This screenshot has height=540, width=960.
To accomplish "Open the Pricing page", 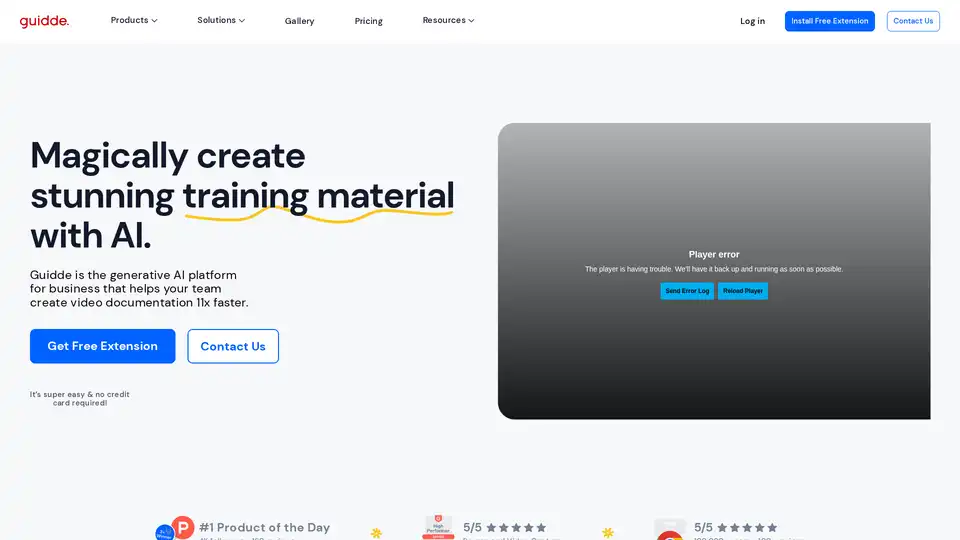I will pos(368,21).
